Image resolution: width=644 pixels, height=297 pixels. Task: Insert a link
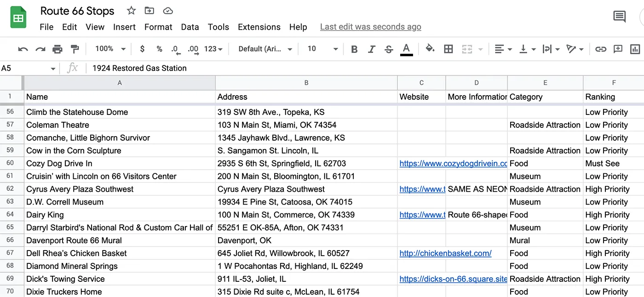tap(601, 49)
